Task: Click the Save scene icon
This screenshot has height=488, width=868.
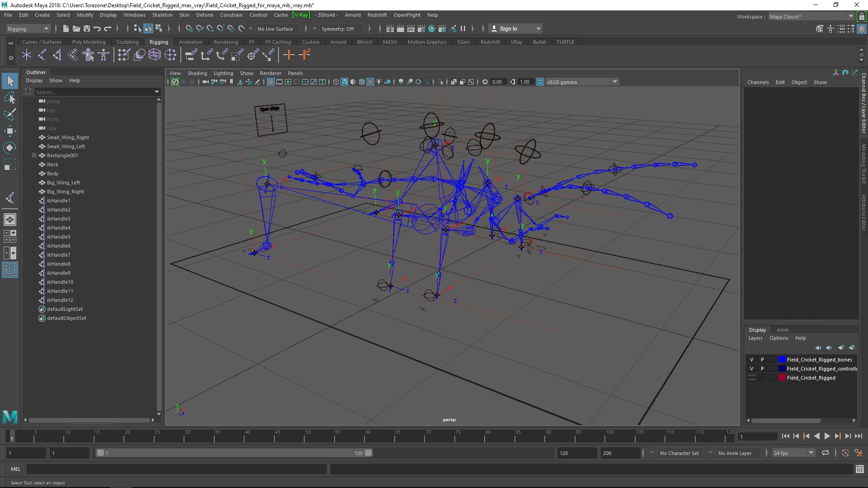Action: click(x=87, y=28)
